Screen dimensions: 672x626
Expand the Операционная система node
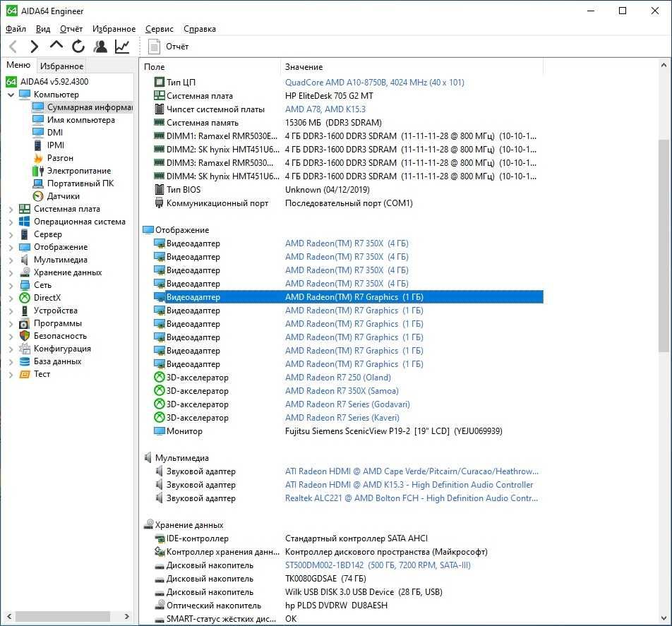[x=11, y=222]
